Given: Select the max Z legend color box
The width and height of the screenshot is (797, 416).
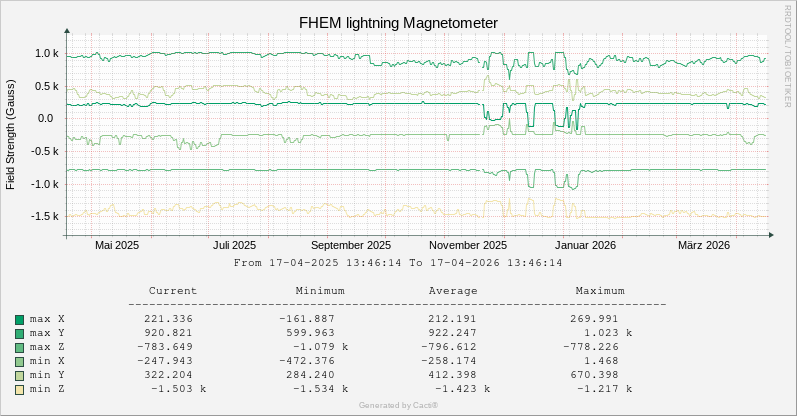Looking at the screenshot, I should [x=19, y=347].
